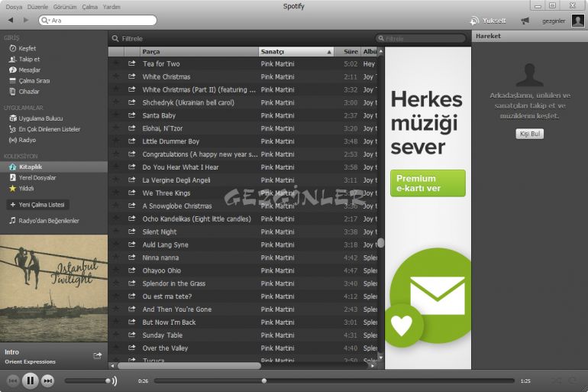The image size is (588, 392).
Task: Click the Istanbul Twilight album cover
Action: point(53,288)
